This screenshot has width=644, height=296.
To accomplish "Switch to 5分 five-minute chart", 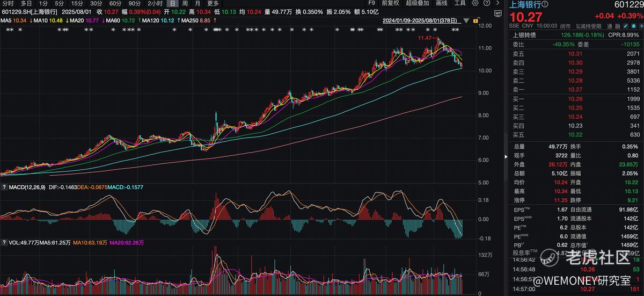I will pyautogui.click(x=59, y=3).
